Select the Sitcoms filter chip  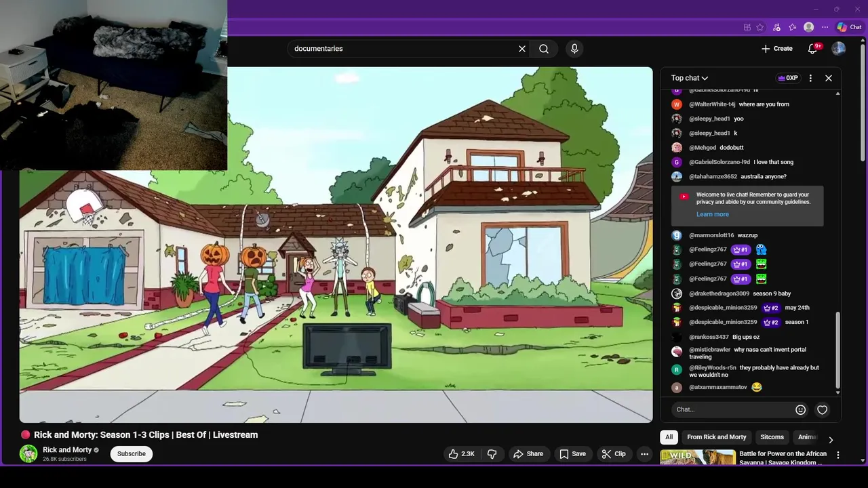coord(772,437)
